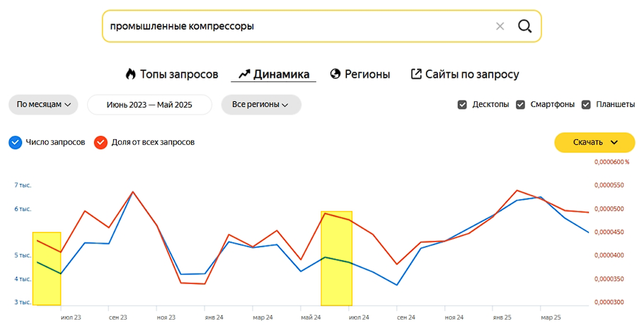Click the trend arrow icon for Динамика
This screenshot has height=336, width=644.
click(244, 74)
